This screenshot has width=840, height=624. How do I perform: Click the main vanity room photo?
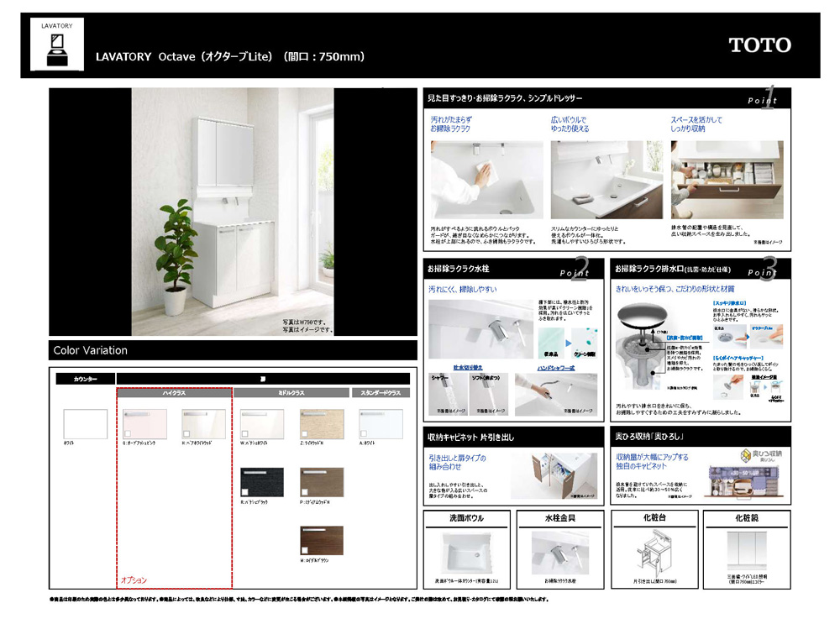coord(233,212)
